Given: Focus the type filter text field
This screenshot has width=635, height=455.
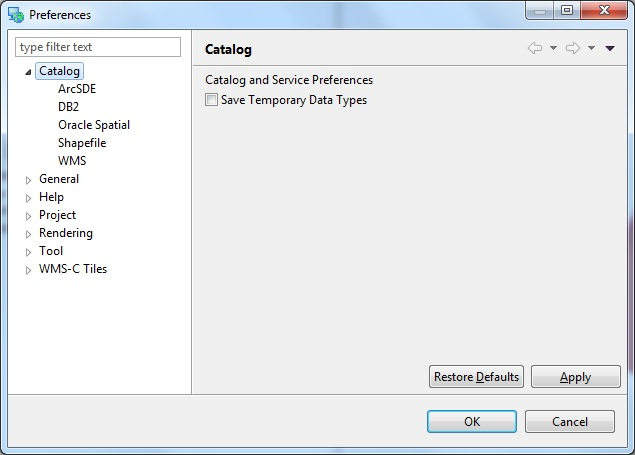Looking at the screenshot, I should (98, 47).
